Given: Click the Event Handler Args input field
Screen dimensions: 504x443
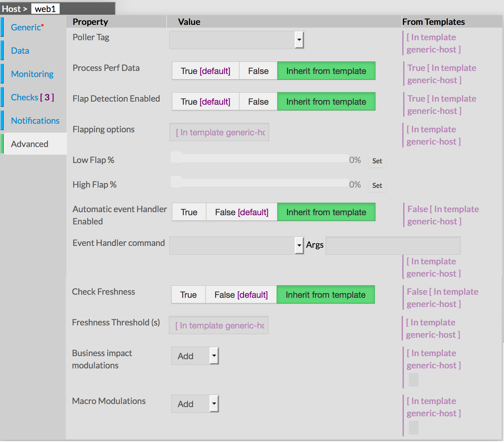Looking at the screenshot, I should click(x=393, y=246).
